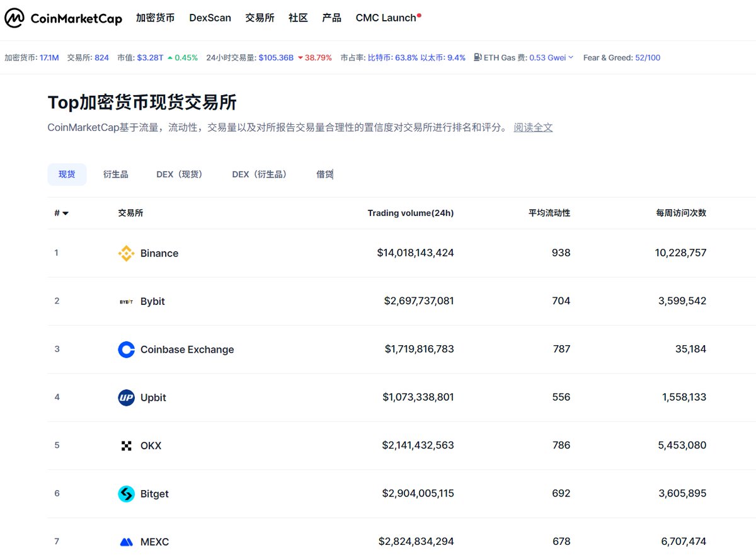Click Bybit volume $2,697,737,081

[x=419, y=301]
